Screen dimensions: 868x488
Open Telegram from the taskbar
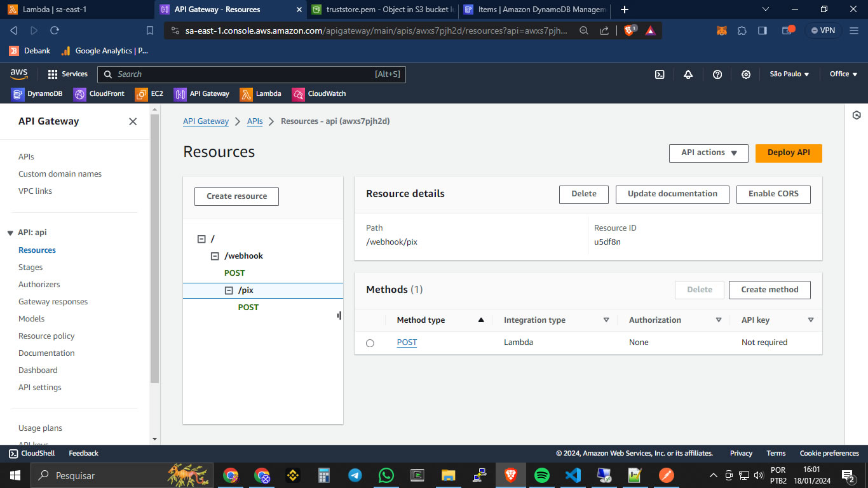coord(355,475)
